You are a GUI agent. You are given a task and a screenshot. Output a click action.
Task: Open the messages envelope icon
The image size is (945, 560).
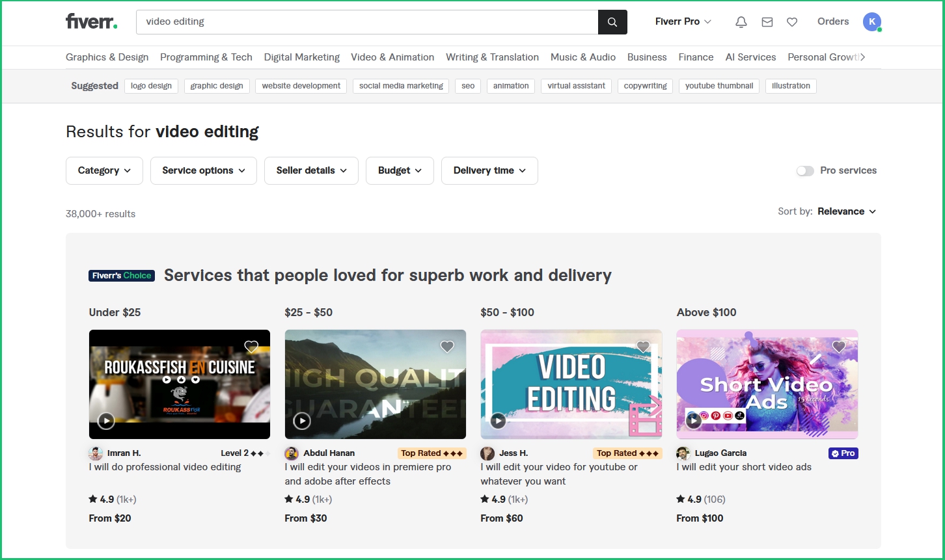767,22
